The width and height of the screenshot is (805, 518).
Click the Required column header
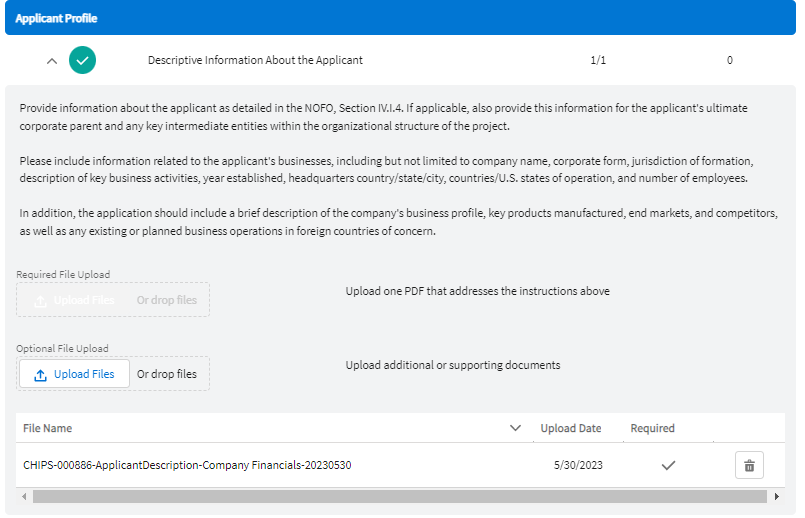point(652,428)
